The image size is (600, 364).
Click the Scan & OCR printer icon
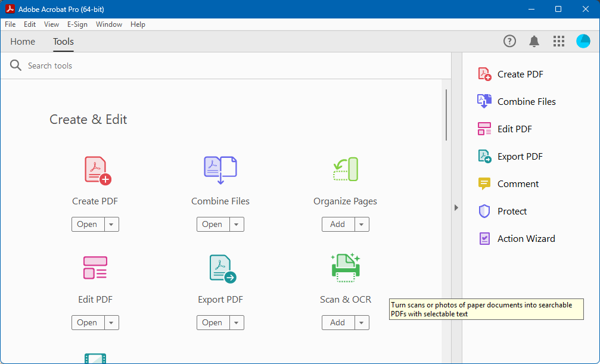tap(345, 267)
